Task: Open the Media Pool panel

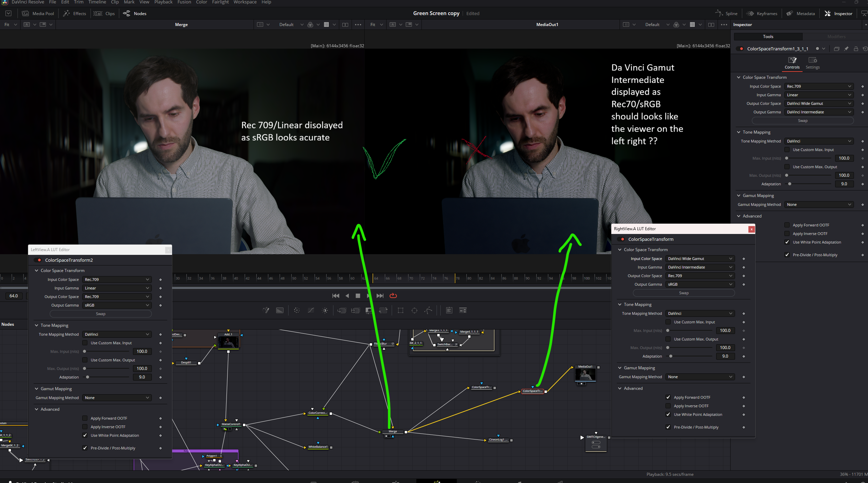Action: [x=38, y=13]
